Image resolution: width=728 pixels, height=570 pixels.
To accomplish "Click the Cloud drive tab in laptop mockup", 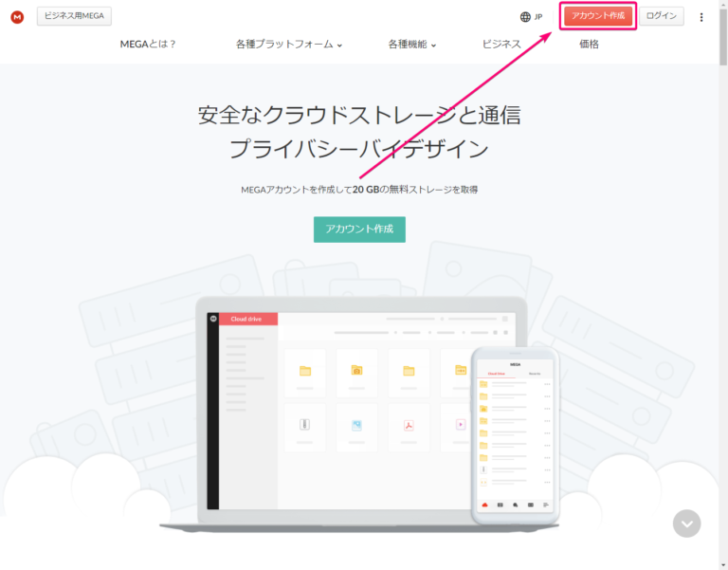I will (x=248, y=319).
